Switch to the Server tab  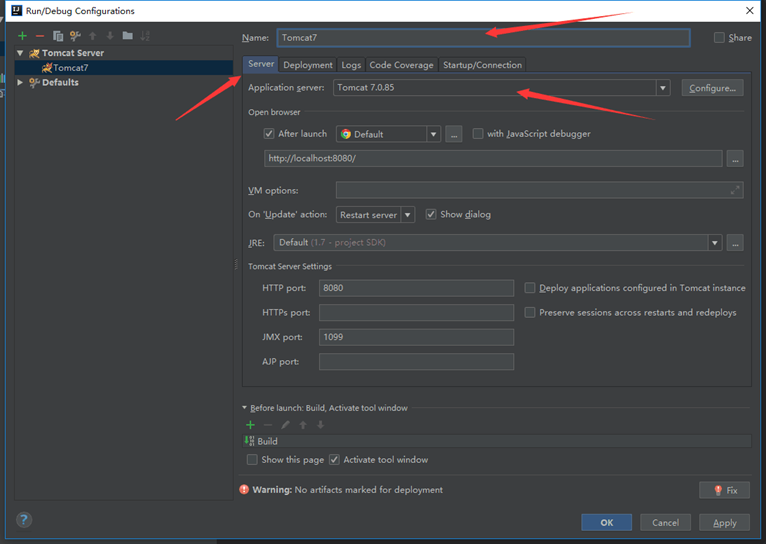[x=261, y=64]
